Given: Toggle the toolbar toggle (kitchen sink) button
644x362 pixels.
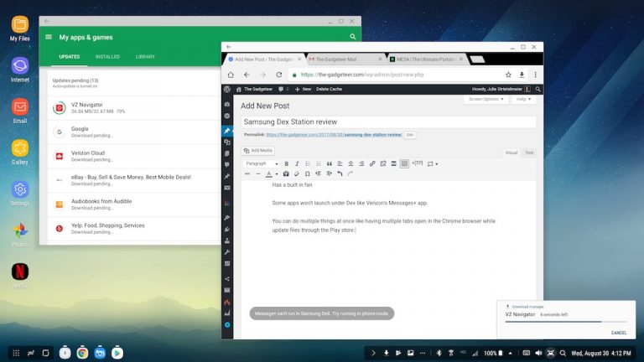Looking at the screenshot, I should (x=404, y=163).
